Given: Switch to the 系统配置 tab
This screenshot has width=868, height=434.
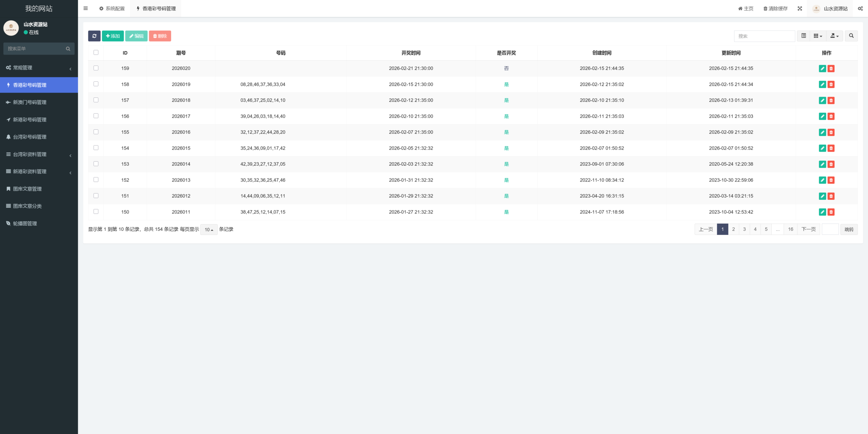Looking at the screenshot, I should tap(112, 8).
